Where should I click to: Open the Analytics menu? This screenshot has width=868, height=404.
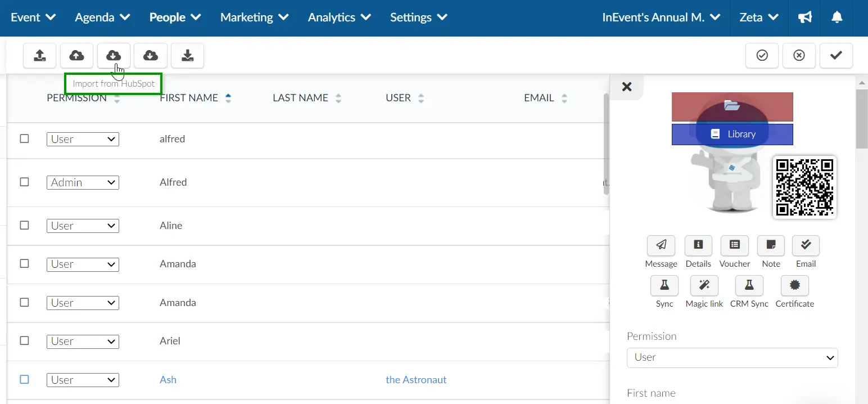tap(339, 17)
